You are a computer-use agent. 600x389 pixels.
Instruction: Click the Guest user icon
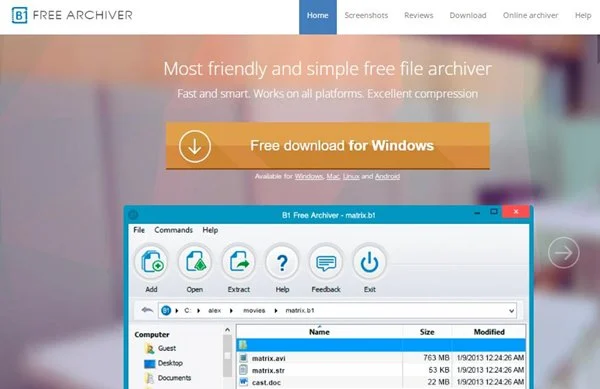pyautogui.click(x=149, y=348)
